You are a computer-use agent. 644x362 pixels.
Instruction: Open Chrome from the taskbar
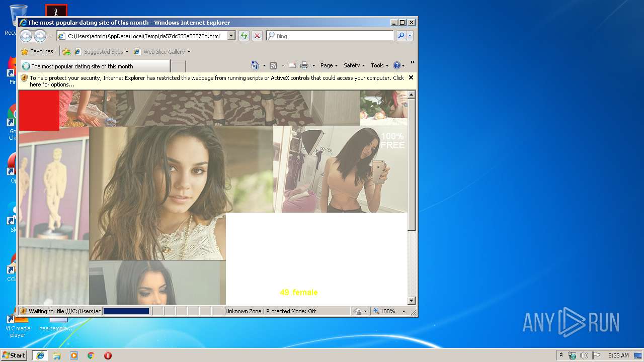point(91,355)
